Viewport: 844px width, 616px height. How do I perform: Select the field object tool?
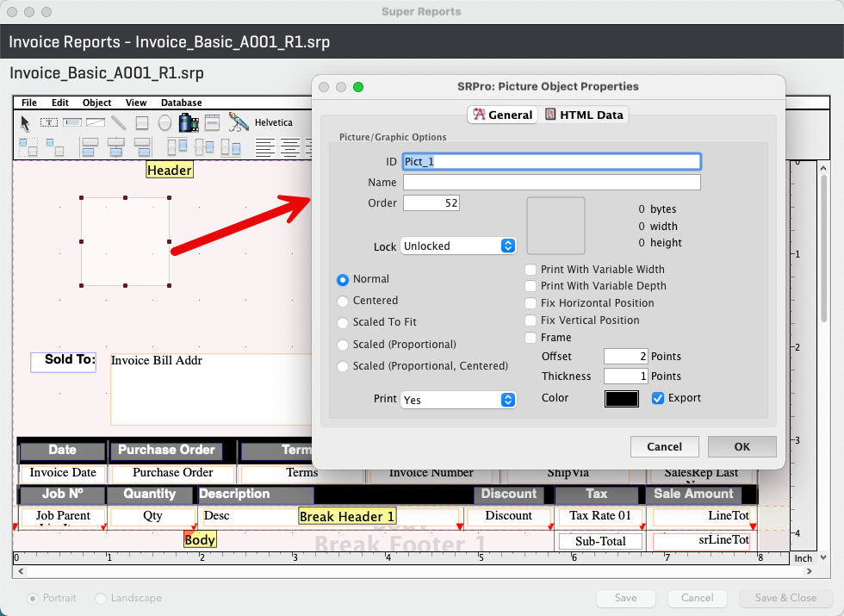pos(72,122)
